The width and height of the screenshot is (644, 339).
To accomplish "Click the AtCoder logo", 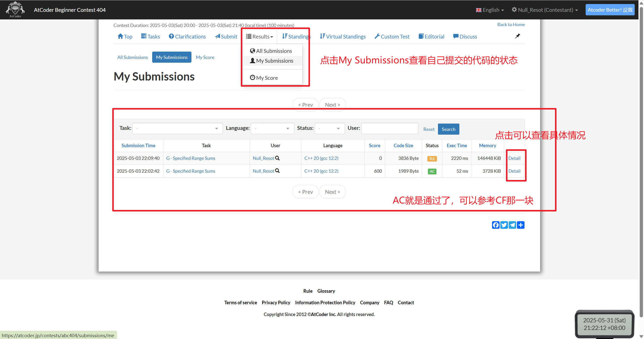I will pos(15,10).
